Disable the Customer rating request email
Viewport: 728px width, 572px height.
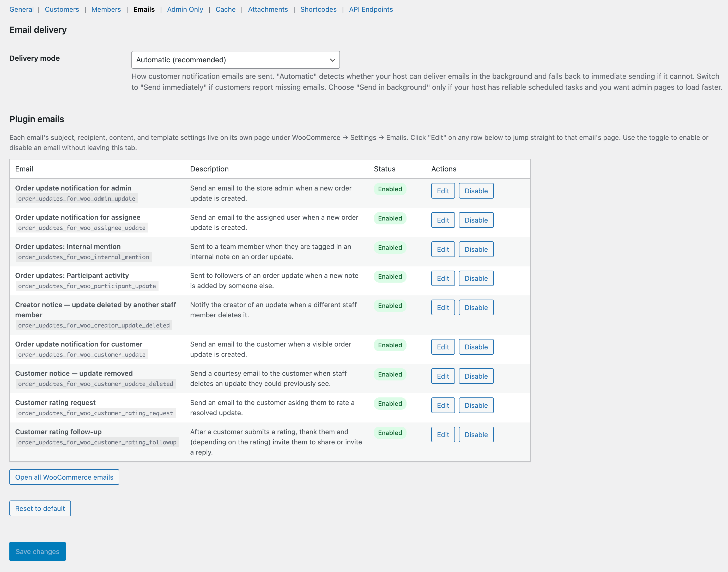point(476,405)
